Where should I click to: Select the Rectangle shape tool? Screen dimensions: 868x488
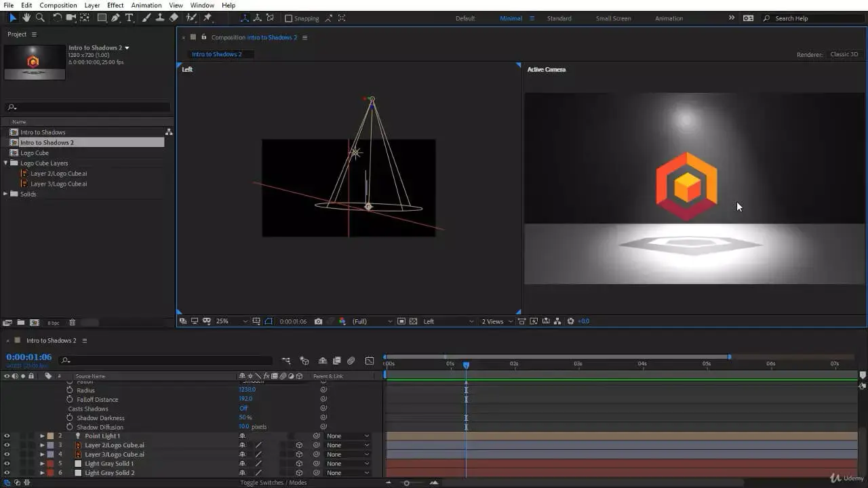[x=102, y=18]
